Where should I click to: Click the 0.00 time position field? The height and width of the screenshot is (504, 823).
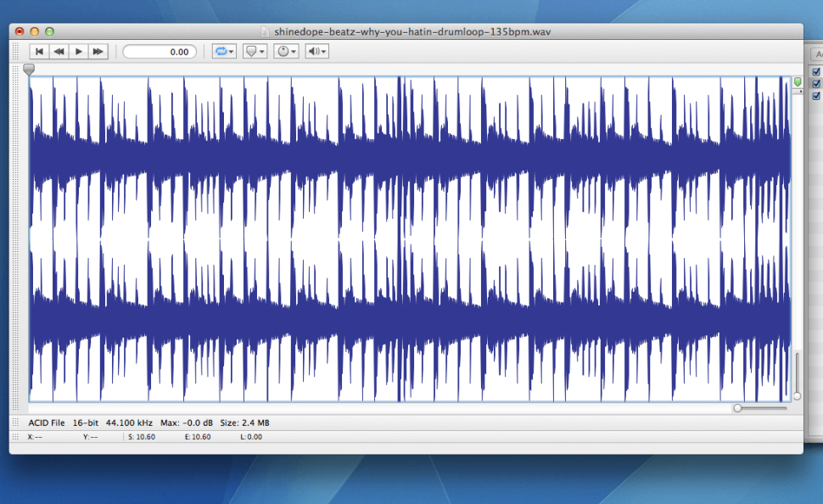(x=160, y=52)
